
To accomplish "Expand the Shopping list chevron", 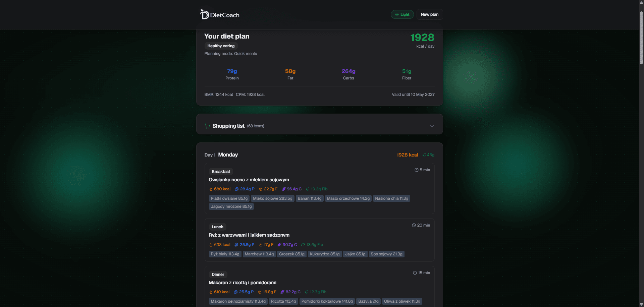I will (432, 126).
